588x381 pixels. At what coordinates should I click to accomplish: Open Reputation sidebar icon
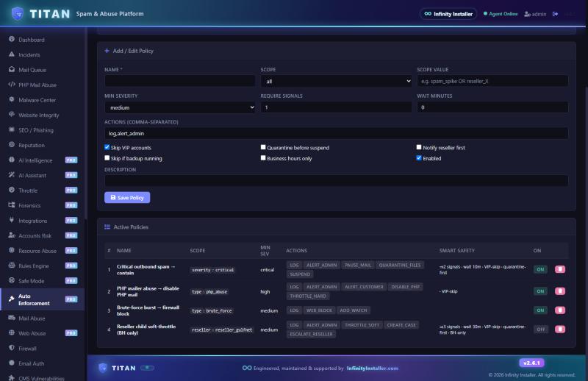tap(12, 144)
